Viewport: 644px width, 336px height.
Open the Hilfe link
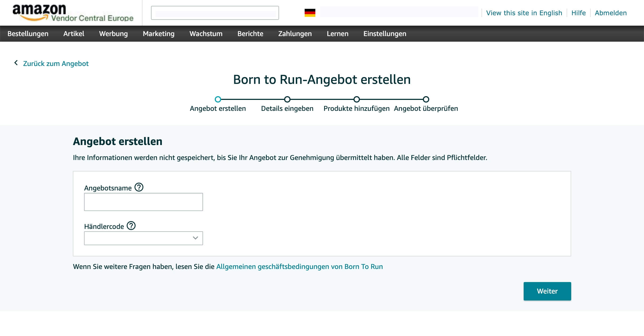[x=578, y=13]
